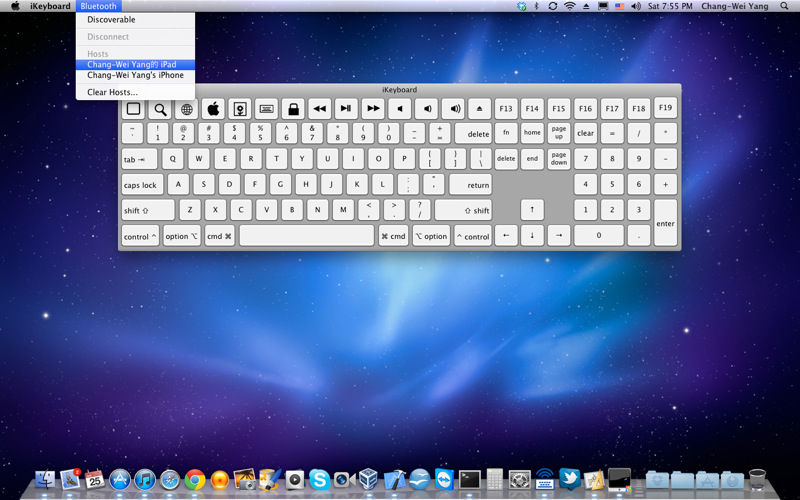Click the virtual keyboard toggle key
This screenshot has height=500, width=800.
[266, 109]
